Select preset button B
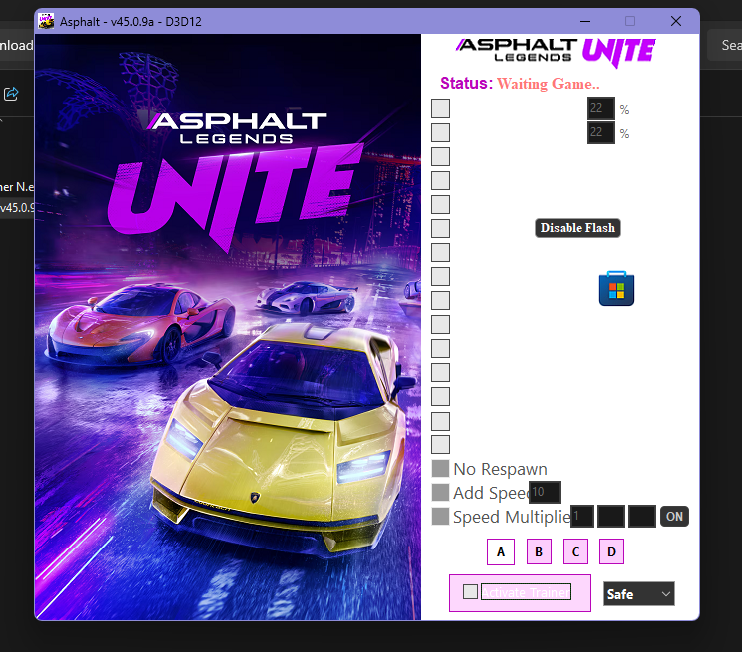Image resolution: width=742 pixels, height=652 pixels. click(x=539, y=552)
